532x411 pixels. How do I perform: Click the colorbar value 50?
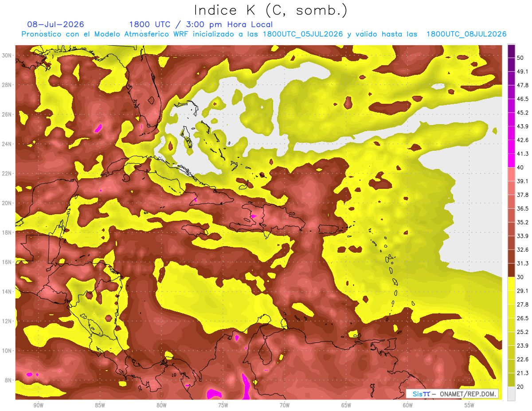tap(521, 58)
